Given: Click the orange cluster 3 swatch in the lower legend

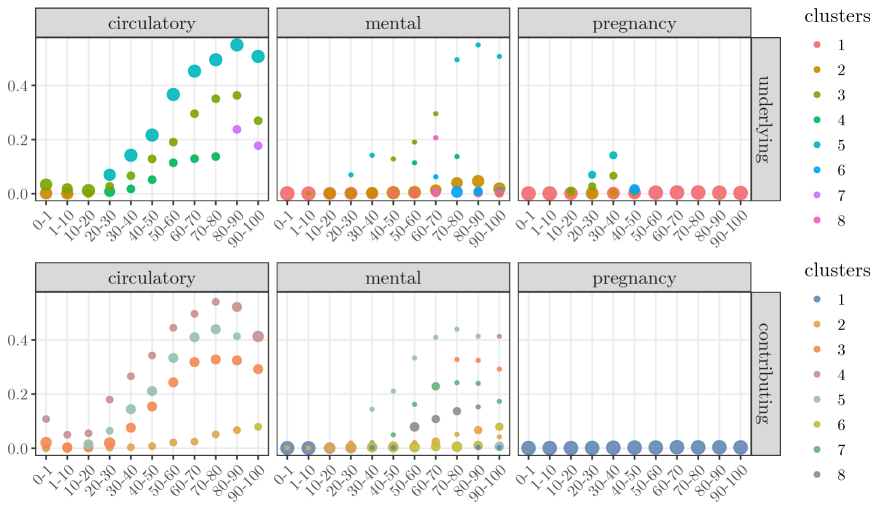Looking at the screenshot, I should click(x=816, y=342).
